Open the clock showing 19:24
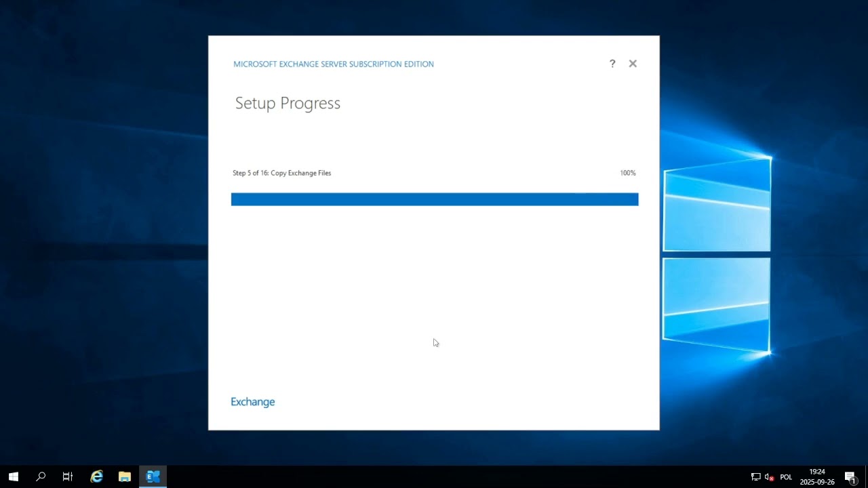 click(x=817, y=477)
